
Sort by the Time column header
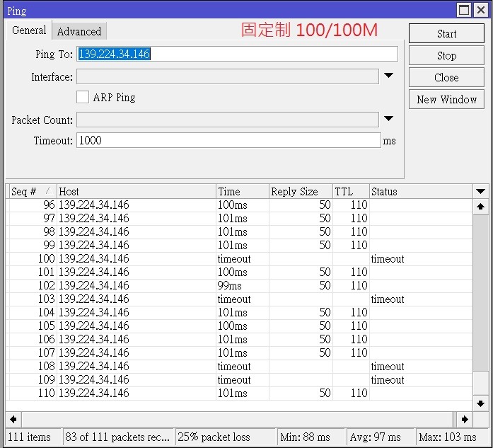pyautogui.click(x=243, y=191)
